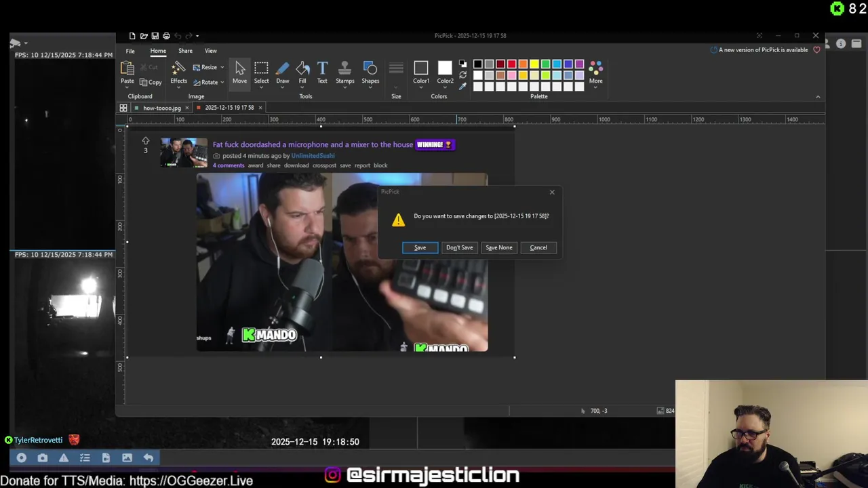
Task: Collapse the ribbon with the chevron
Action: click(x=818, y=97)
